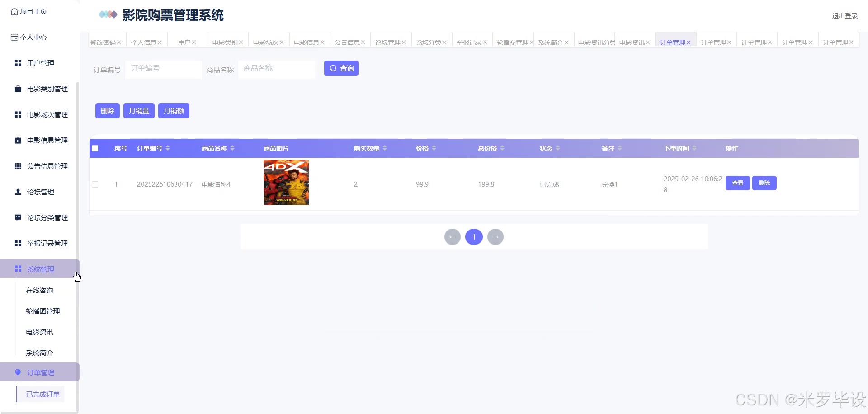Switch to the 电影场次 tab
The width and height of the screenshot is (868, 414).
(266, 42)
